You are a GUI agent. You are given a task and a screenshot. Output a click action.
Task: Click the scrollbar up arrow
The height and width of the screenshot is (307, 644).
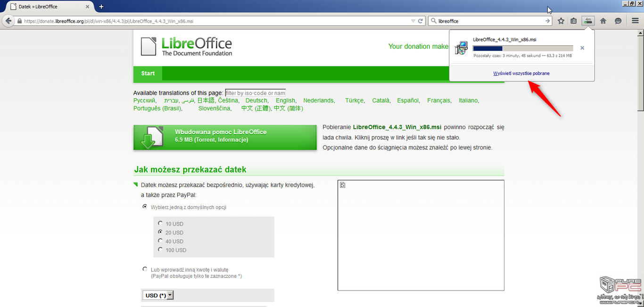tap(640, 32)
